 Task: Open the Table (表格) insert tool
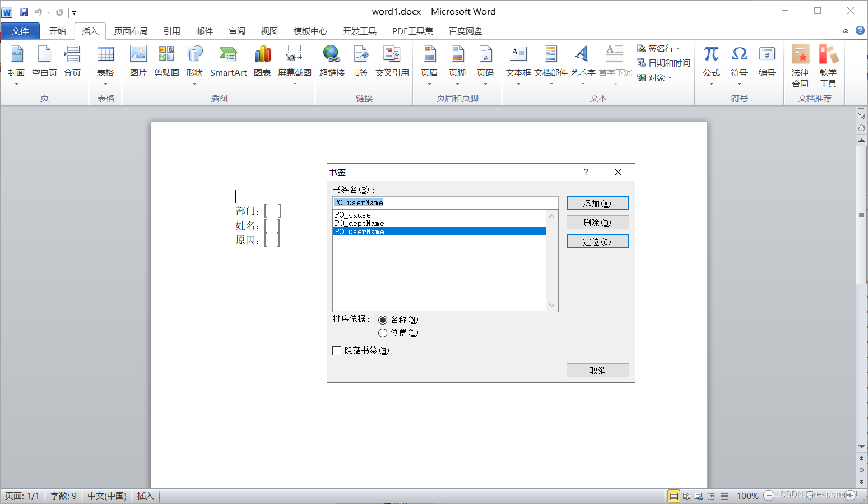105,64
